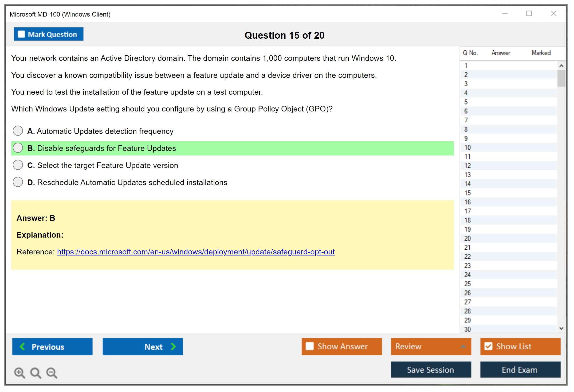Click the green right arrow on Next

[x=174, y=346]
